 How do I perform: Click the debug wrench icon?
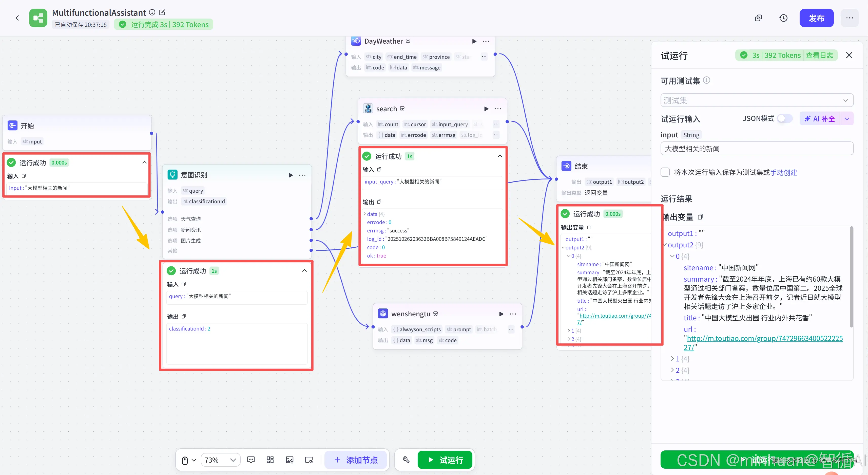406,460
